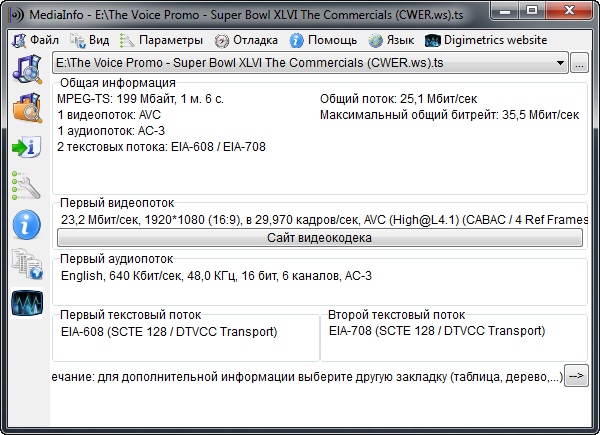Click the blue About info sidebar icon
The width and height of the screenshot is (600, 435).
tap(25, 225)
